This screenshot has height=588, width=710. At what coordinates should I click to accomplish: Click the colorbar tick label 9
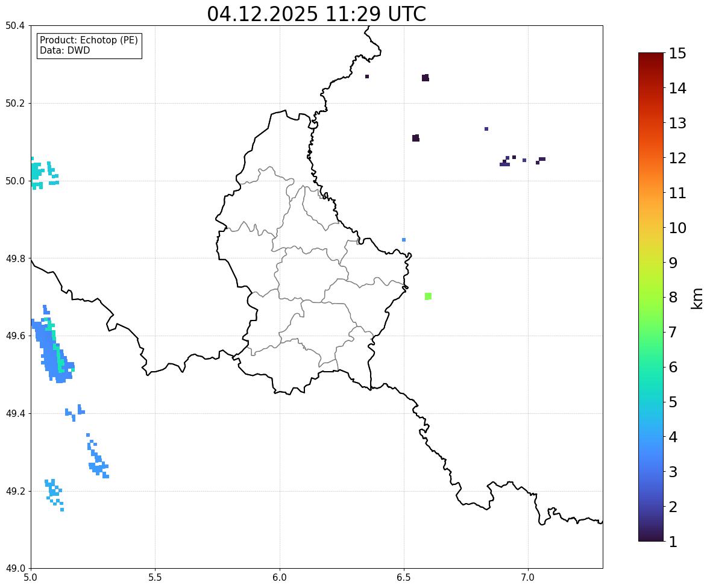673,263
